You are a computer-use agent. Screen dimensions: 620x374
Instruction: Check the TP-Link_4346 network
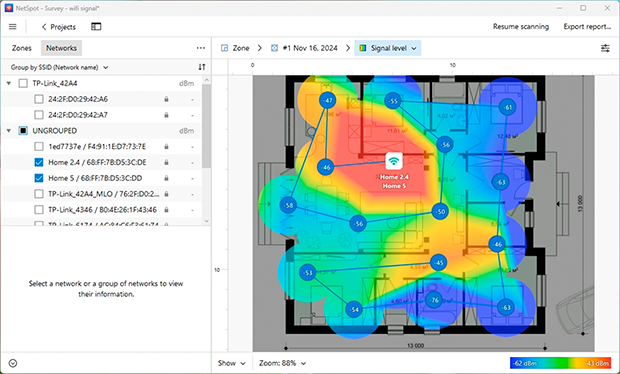39,210
